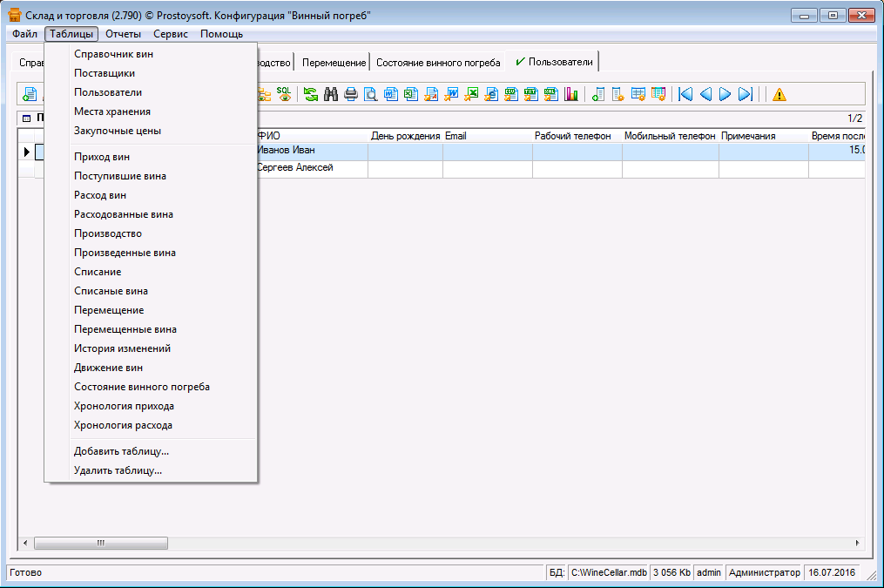Select the 'Сергеев Алексей' row cell
The height and width of the screenshot is (588, 884).
click(x=296, y=167)
